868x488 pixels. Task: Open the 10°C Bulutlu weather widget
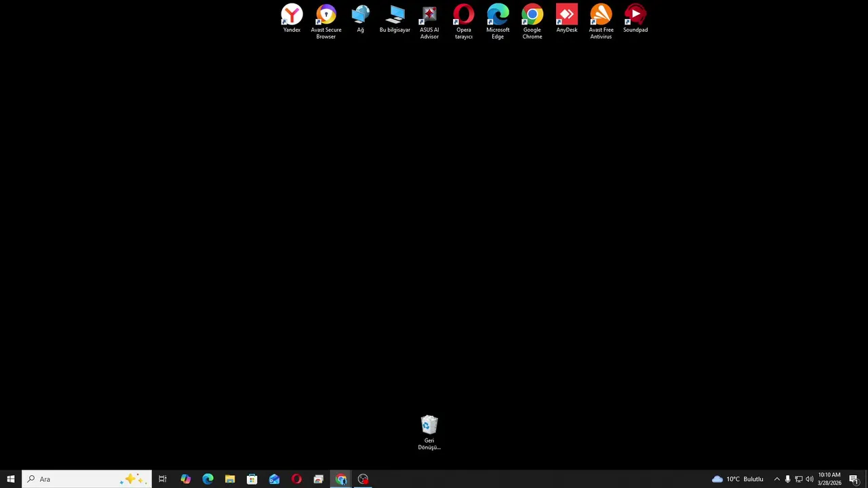[738, 479]
